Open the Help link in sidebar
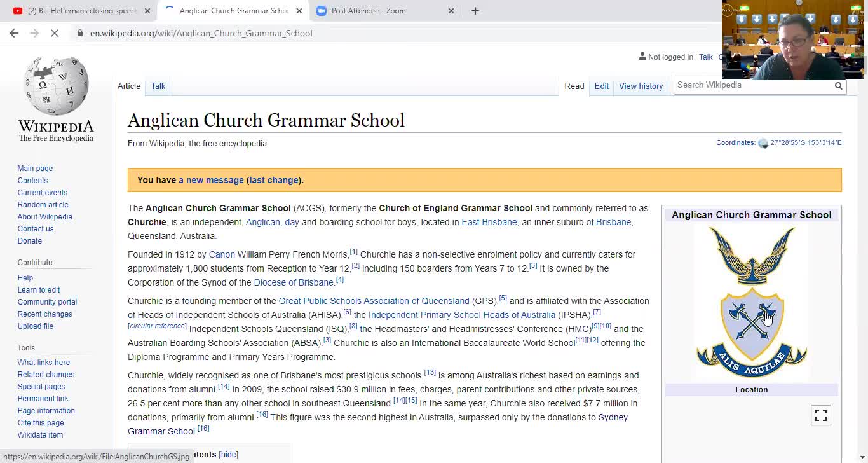 25,278
